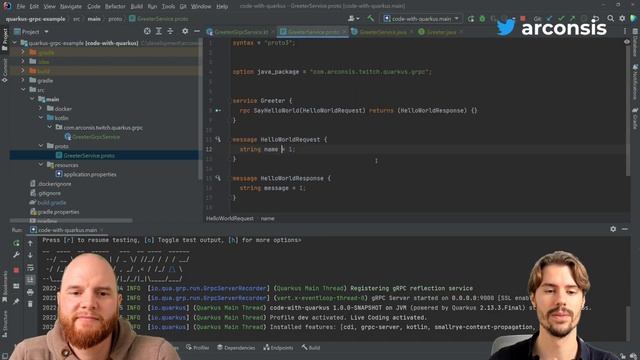Image resolution: width=640 pixels, height=360 pixels.
Task: Hide the Project tool window
Action: 197,31
